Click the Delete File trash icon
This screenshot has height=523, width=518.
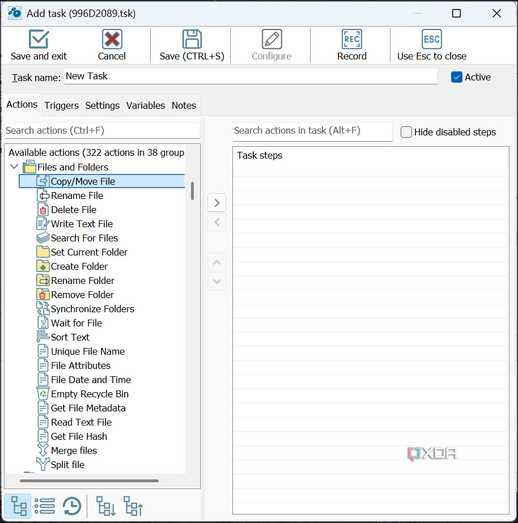43,210
